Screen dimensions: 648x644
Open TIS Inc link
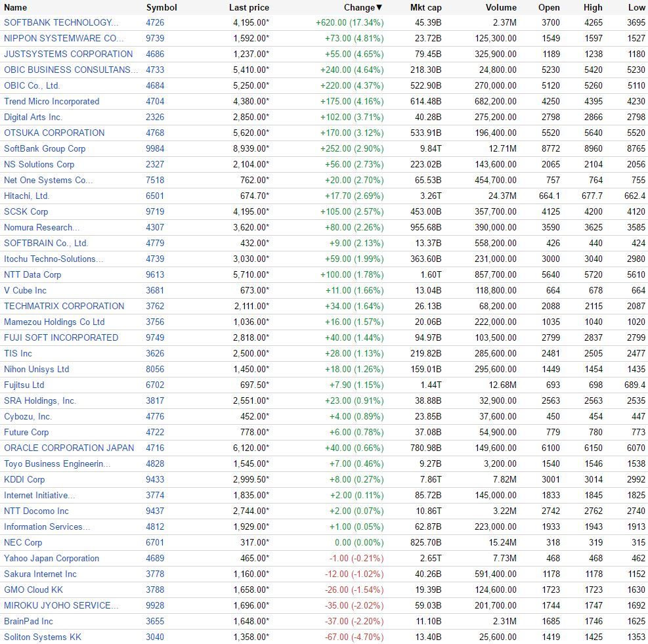pyautogui.click(x=18, y=353)
